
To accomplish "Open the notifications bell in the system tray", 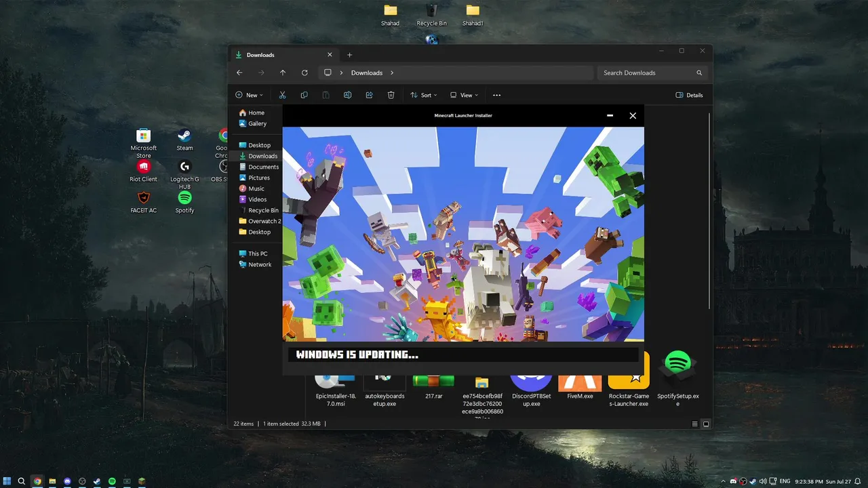I will tap(859, 481).
